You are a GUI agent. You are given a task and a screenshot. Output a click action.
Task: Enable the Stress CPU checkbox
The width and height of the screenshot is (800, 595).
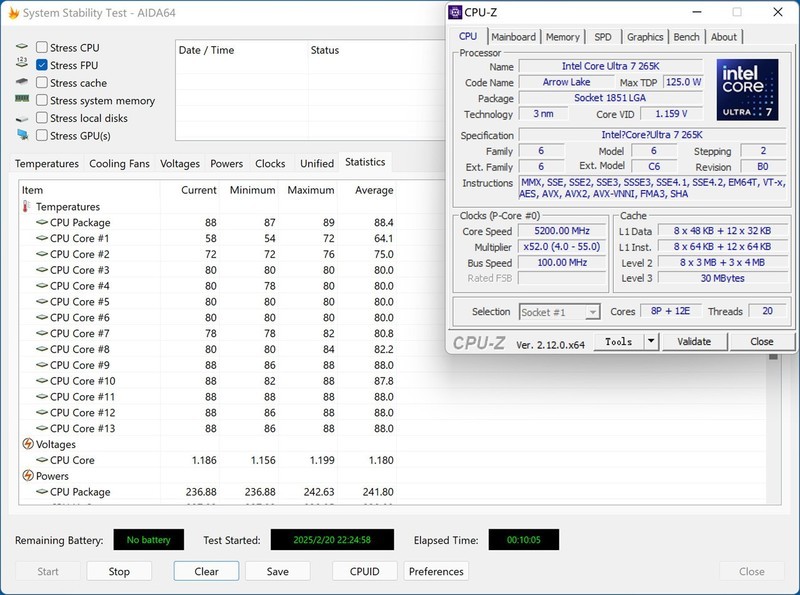[42, 47]
